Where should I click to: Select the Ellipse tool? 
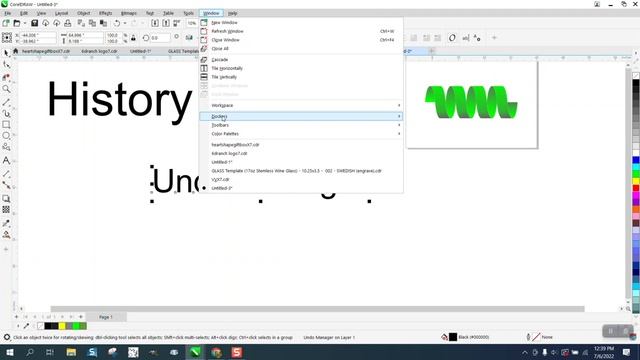click(x=6, y=136)
